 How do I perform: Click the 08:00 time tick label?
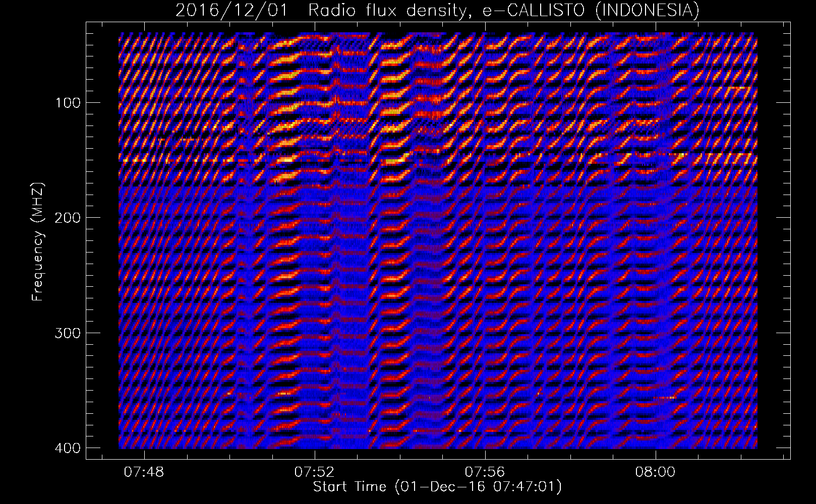656,472
